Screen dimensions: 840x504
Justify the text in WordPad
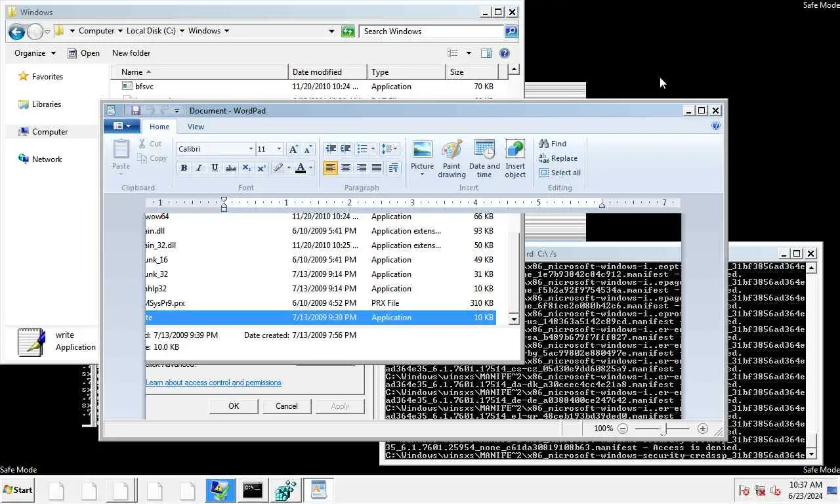(x=377, y=168)
